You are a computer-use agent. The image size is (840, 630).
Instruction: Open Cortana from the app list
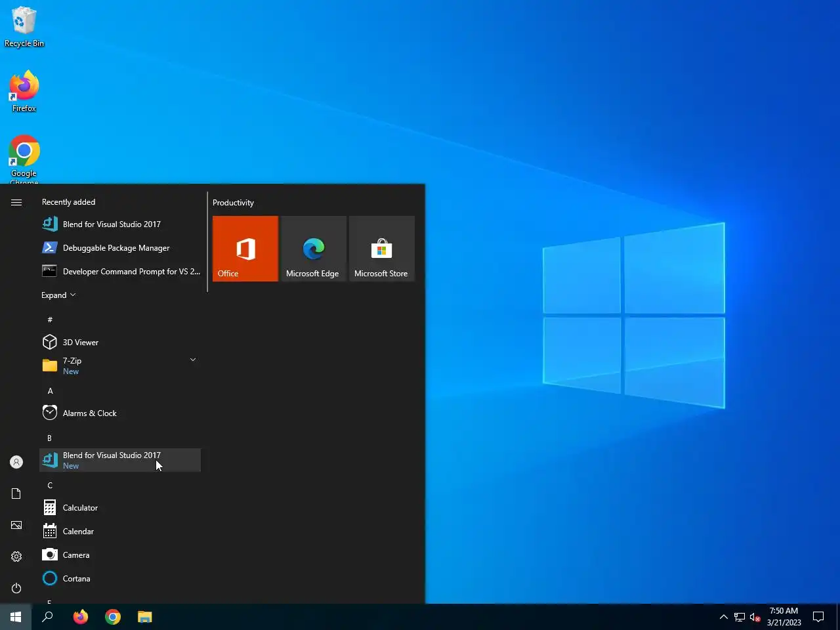click(120, 579)
